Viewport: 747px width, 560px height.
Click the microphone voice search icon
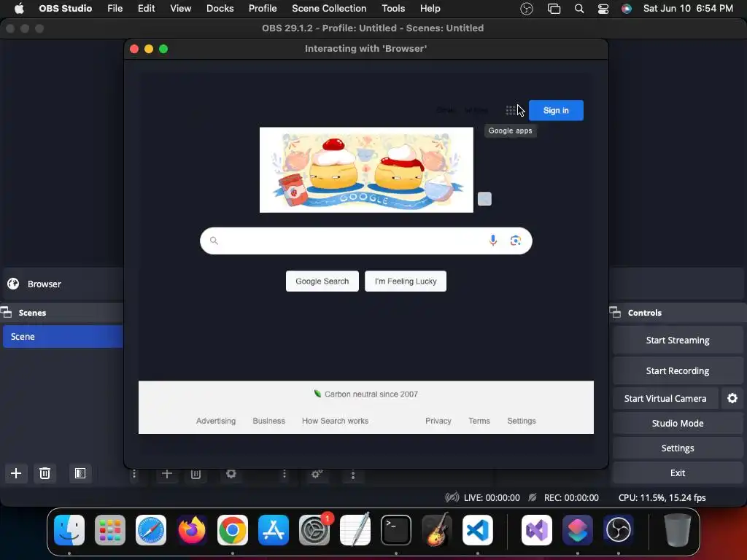tap(493, 241)
